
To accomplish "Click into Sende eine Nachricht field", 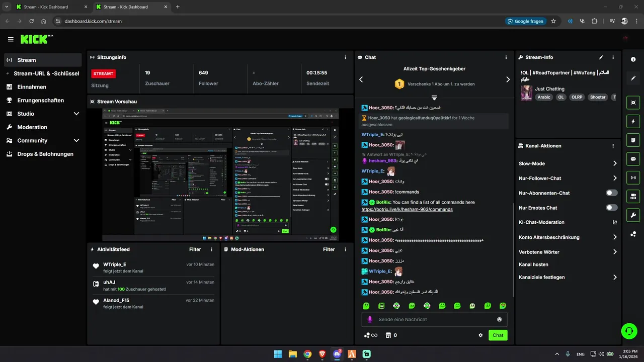I will (434, 319).
